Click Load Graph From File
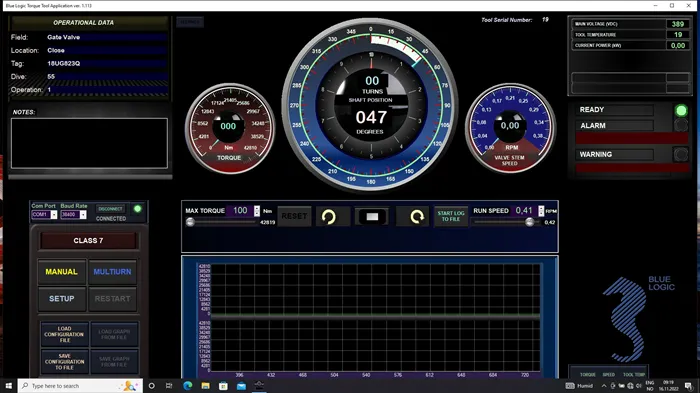 114,334
